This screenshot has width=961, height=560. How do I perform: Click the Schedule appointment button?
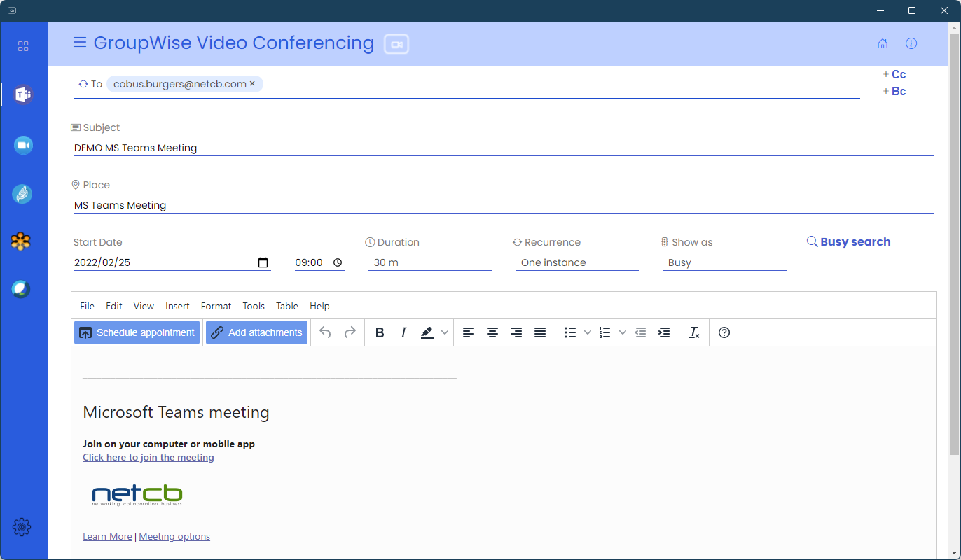[137, 332]
